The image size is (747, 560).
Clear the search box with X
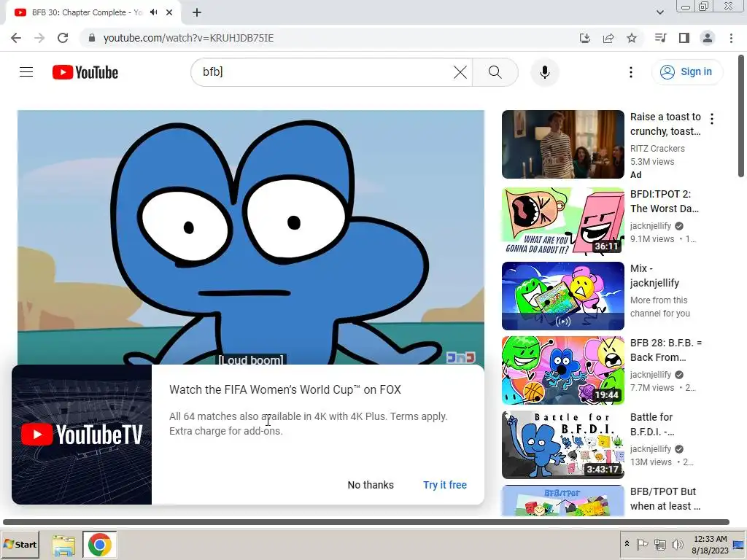coord(460,72)
